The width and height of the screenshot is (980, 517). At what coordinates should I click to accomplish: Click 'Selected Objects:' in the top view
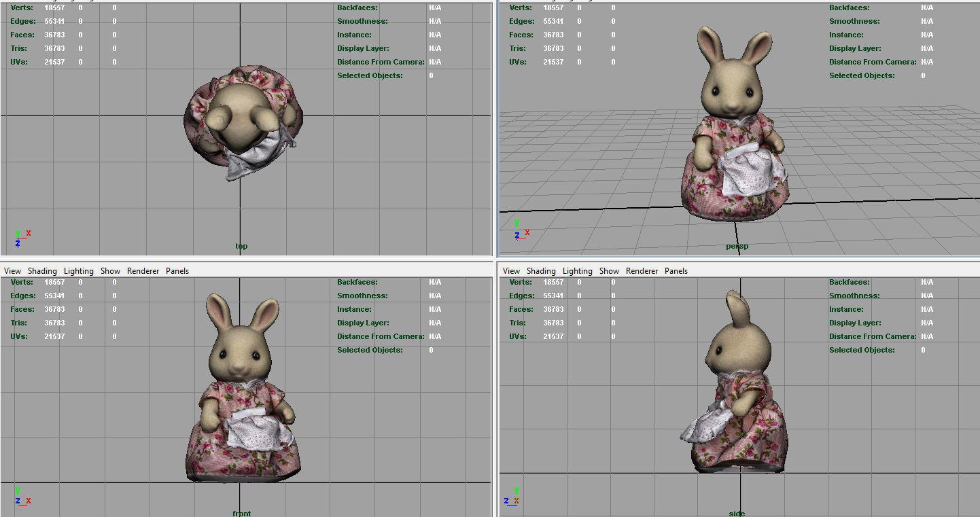(x=370, y=75)
